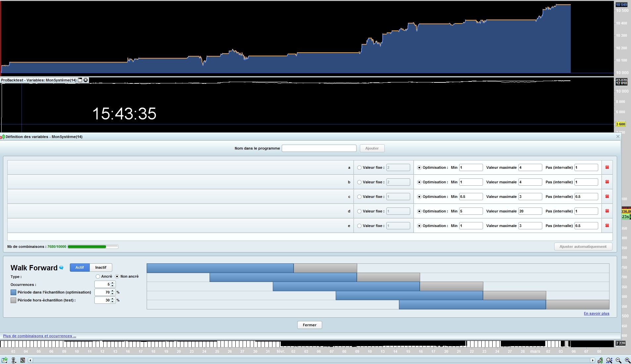Click Ajuster automatiquement button
This screenshot has width=631, height=364.
point(583,247)
